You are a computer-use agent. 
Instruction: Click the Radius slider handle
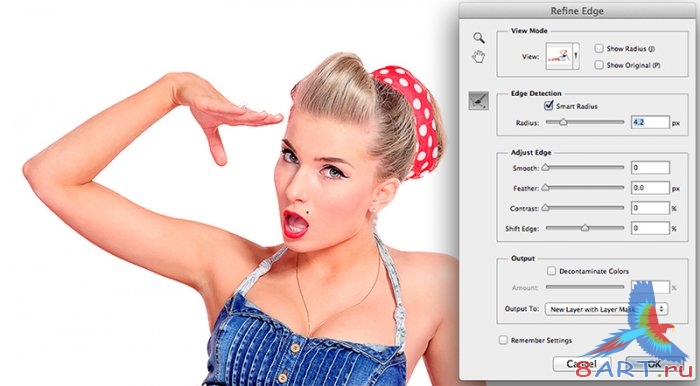point(563,122)
